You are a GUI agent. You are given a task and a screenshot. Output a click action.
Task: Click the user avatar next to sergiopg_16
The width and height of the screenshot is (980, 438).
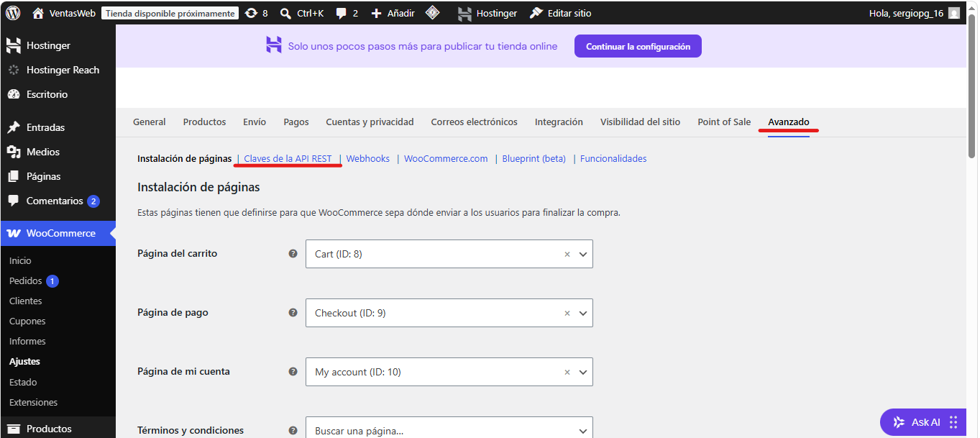click(953, 13)
